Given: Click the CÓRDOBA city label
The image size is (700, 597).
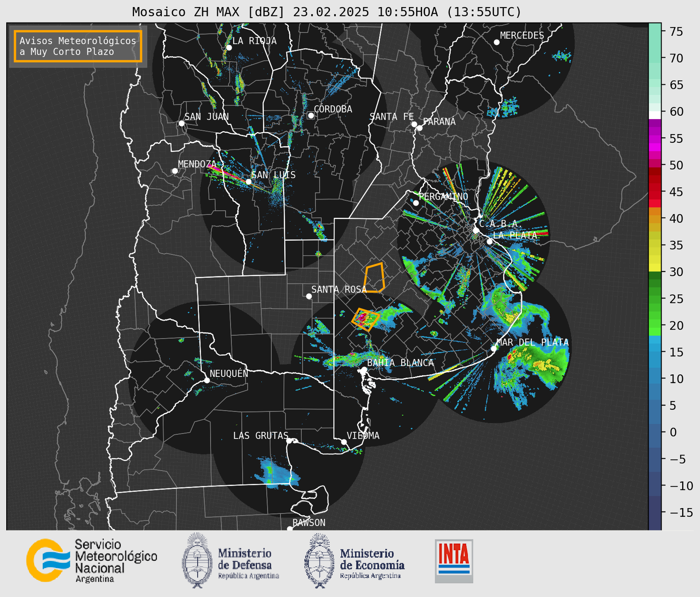Looking at the screenshot, I should (x=333, y=109).
